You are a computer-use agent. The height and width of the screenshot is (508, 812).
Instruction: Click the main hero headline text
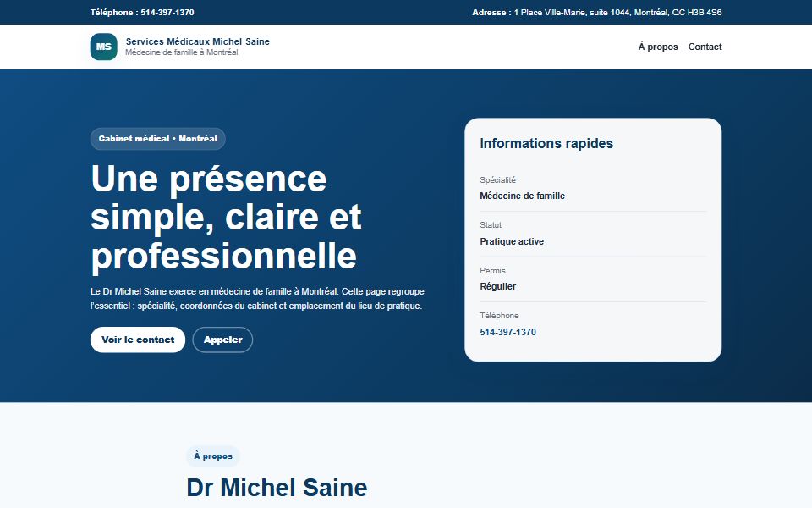(226, 218)
